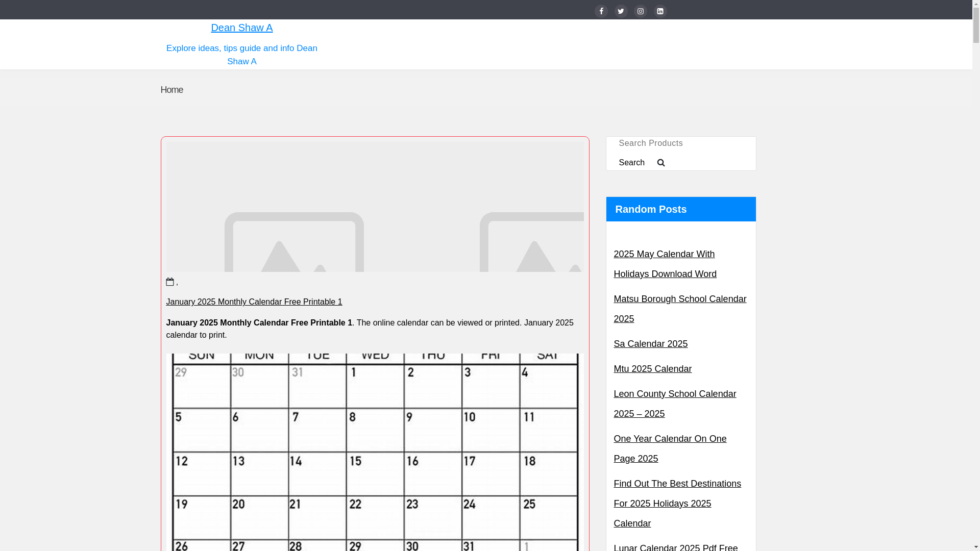The image size is (980, 551).
Task: Focus the Search Products input field
Action: pyautogui.click(x=680, y=143)
